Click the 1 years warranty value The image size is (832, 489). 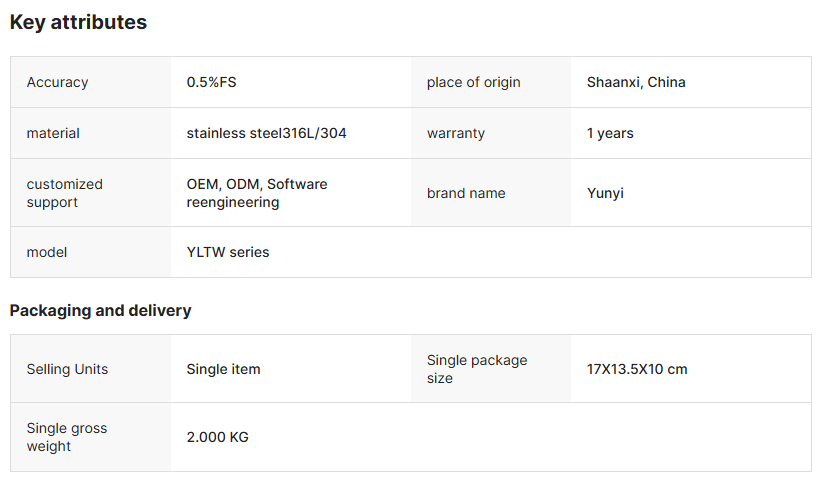click(610, 133)
